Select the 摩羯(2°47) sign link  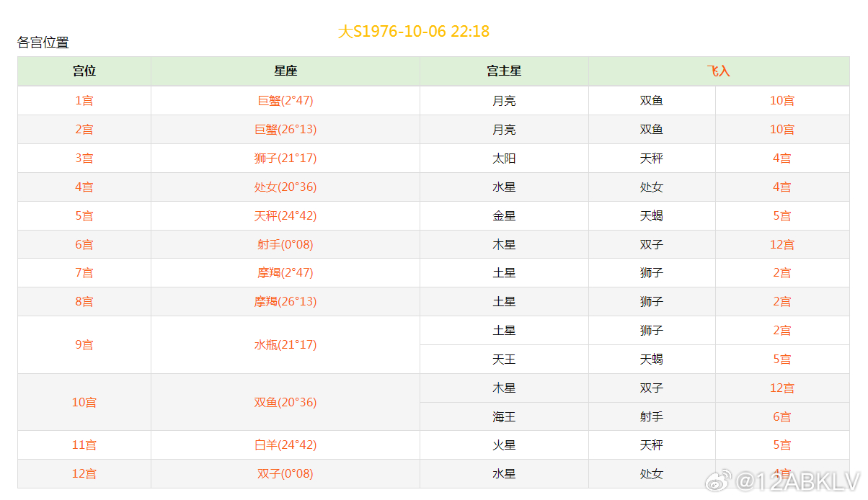pos(285,273)
